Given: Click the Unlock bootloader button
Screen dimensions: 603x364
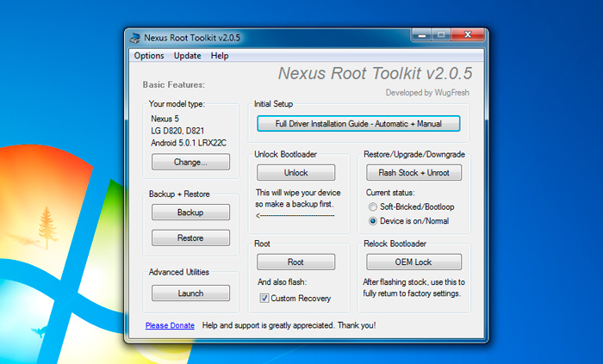Looking at the screenshot, I should [295, 173].
